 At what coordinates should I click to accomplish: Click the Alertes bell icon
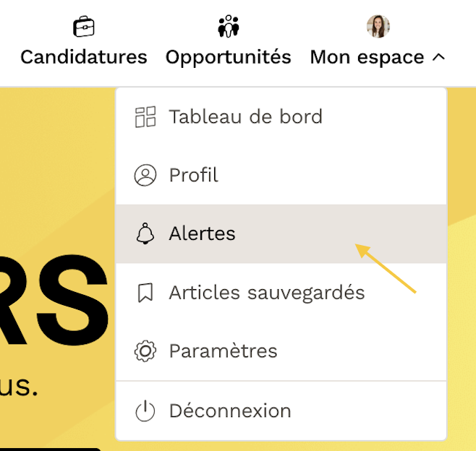coord(145,233)
